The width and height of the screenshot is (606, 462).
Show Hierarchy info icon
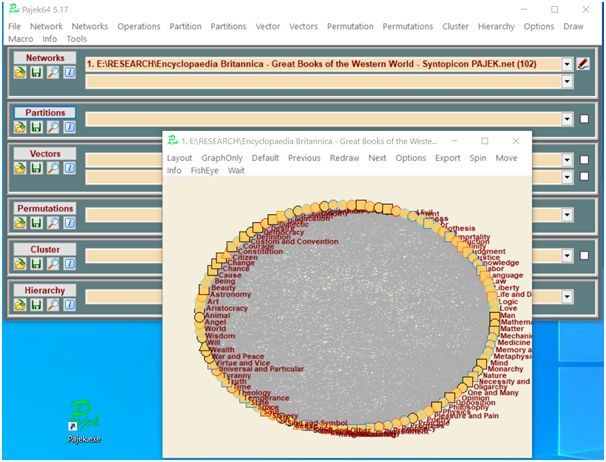(x=70, y=305)
